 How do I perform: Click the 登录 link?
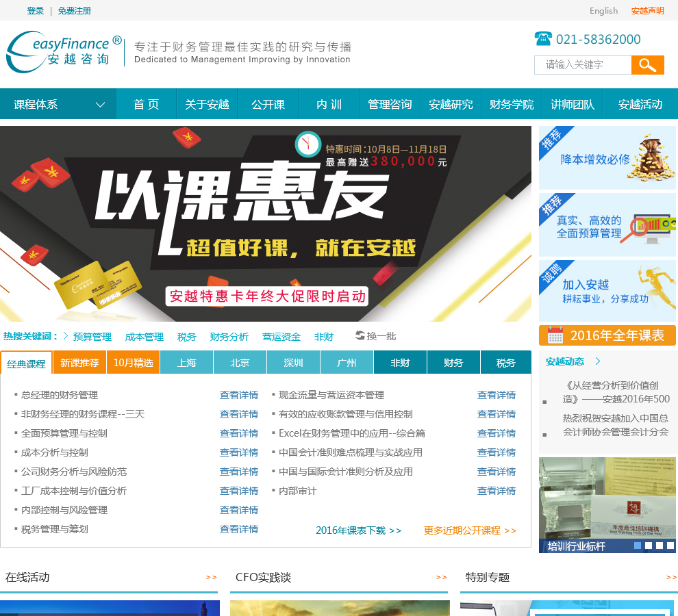36,10
